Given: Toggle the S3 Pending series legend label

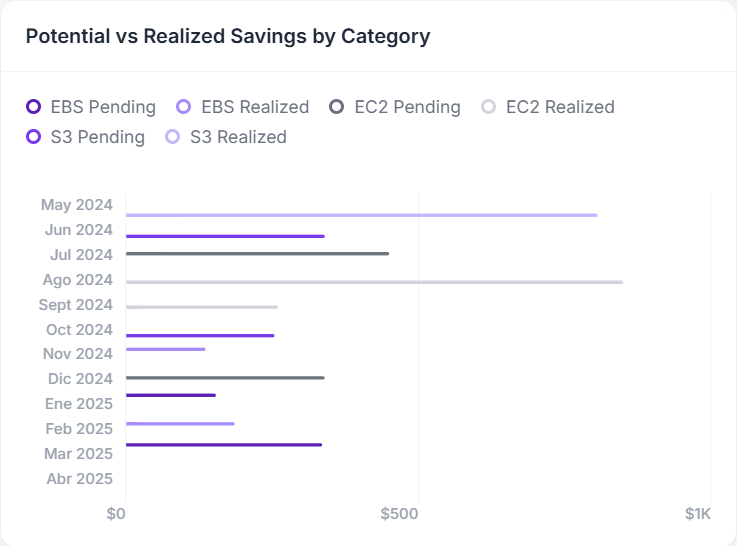Looking at the screenshot, I should (x=97, y=137).
